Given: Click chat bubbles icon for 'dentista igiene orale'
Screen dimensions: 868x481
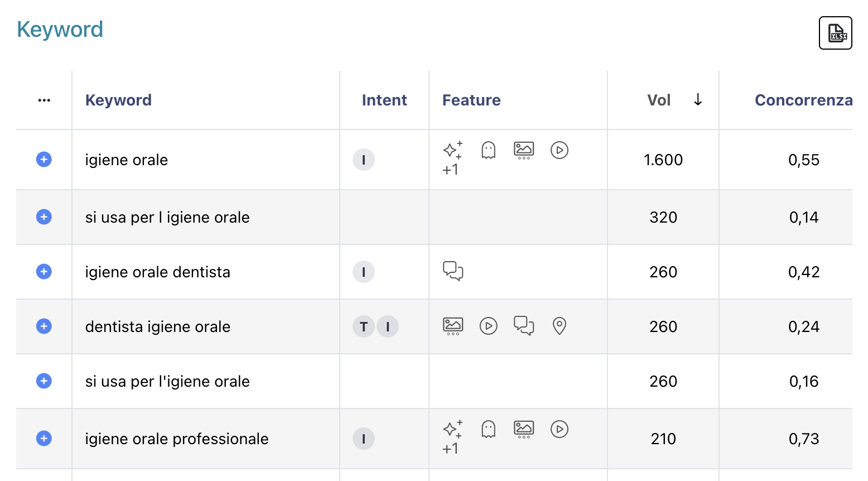Looking at the screenshot, I should point(524,326).
